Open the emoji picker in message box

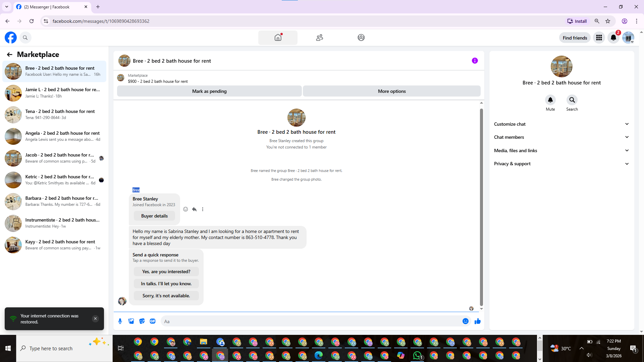466,321
